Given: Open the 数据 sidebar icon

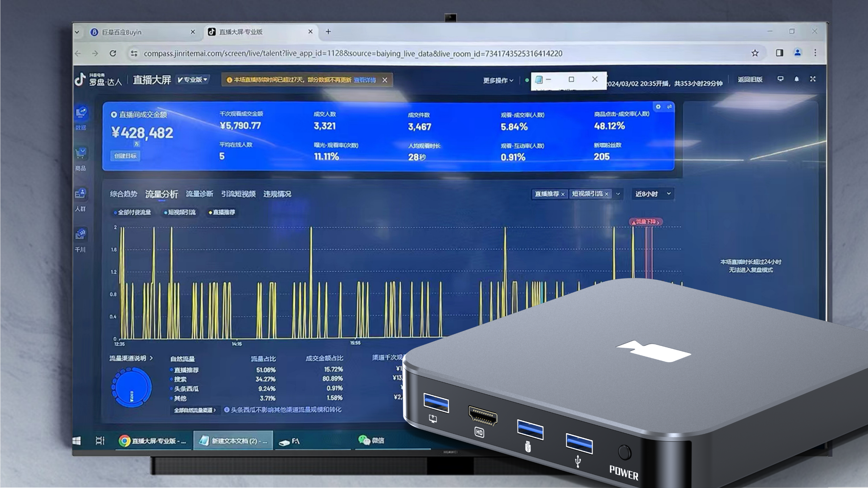Looking at the screenshot, I should pos(81,113).
